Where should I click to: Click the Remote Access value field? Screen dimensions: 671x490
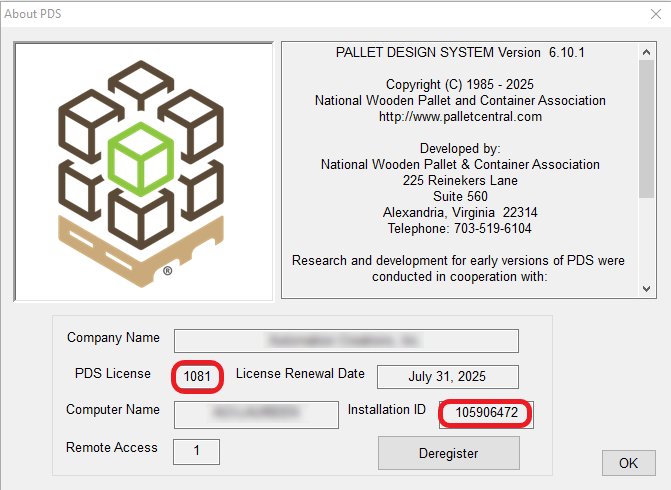click(x=196, y=451)
